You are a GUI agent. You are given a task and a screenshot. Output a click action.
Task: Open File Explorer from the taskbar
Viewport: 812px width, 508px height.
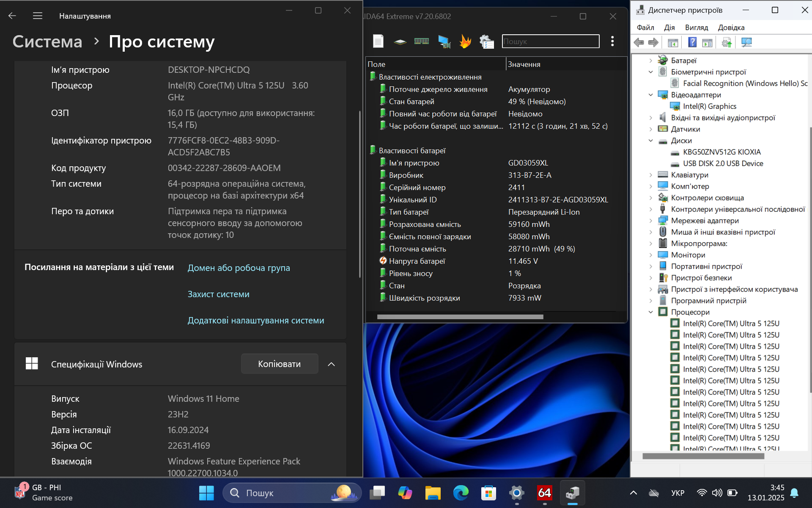(433, 493)
